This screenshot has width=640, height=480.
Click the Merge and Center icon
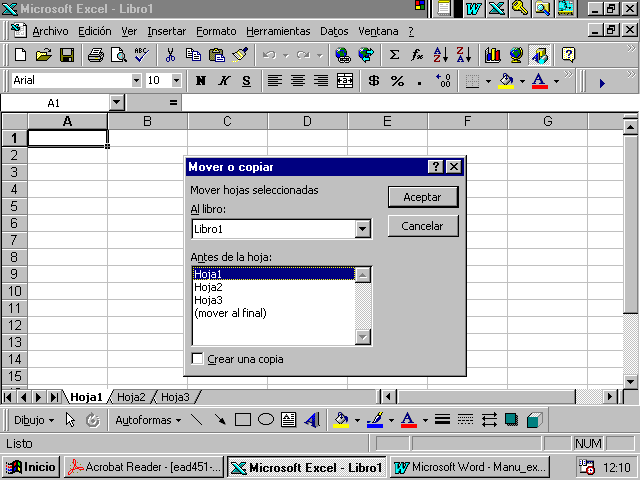344,81
